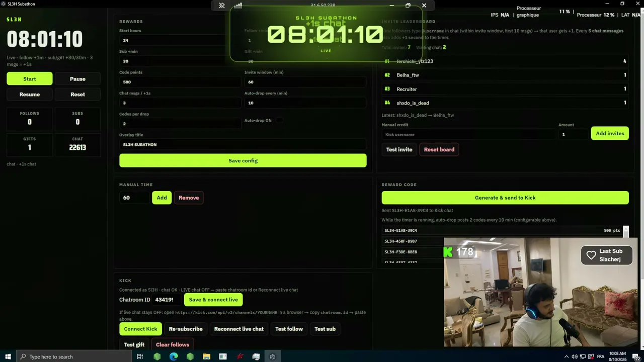The height and width of the screenshot is (362, 644).
Task: Select leaderboard row ferchichi_yfz123
Action: pos(505,61)
